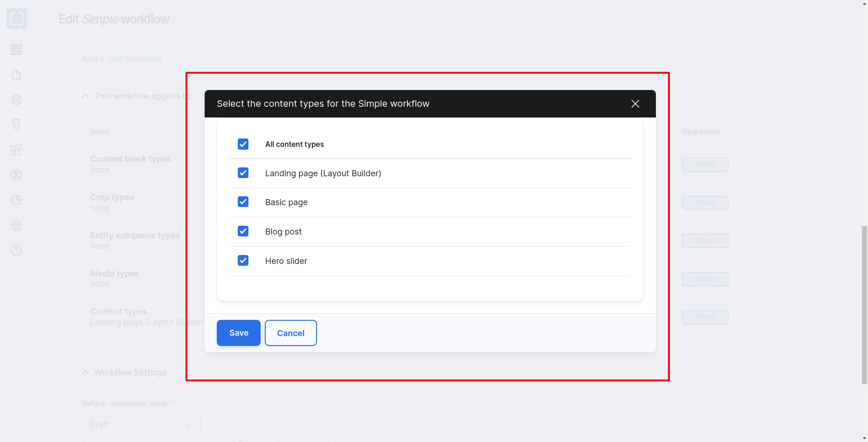Open the Configuration gear icon in sidebar
The width and height of the screenshot is (868, 442).
click(x=16, y=225)
